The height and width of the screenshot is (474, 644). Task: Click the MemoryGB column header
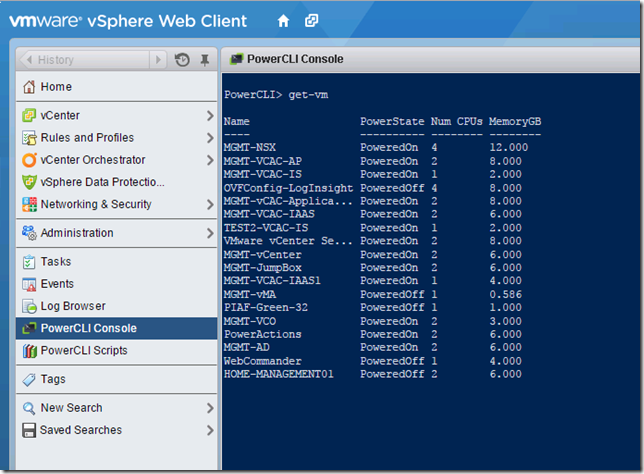click(x=515, y=122)
